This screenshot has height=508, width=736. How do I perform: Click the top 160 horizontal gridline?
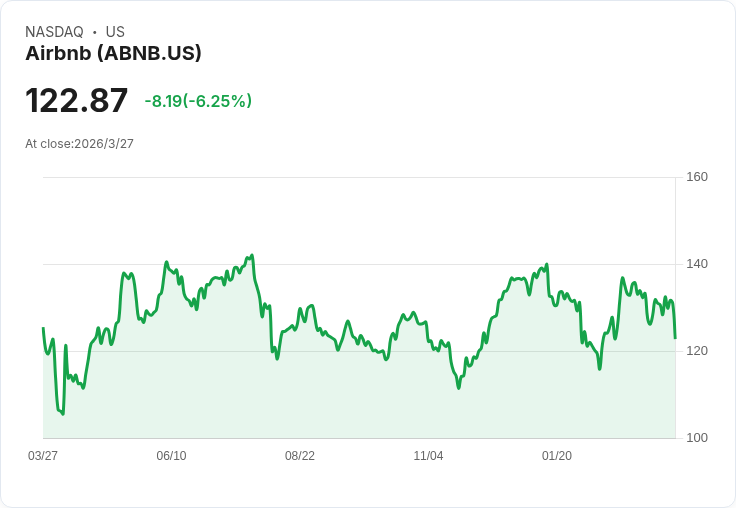click(x=360, y=178)
